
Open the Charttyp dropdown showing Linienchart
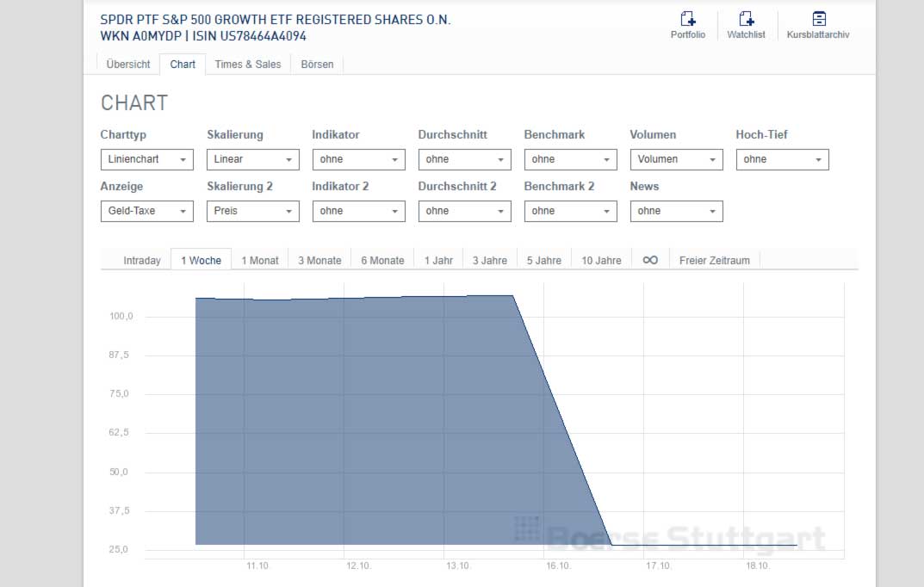tap(146, 159)
